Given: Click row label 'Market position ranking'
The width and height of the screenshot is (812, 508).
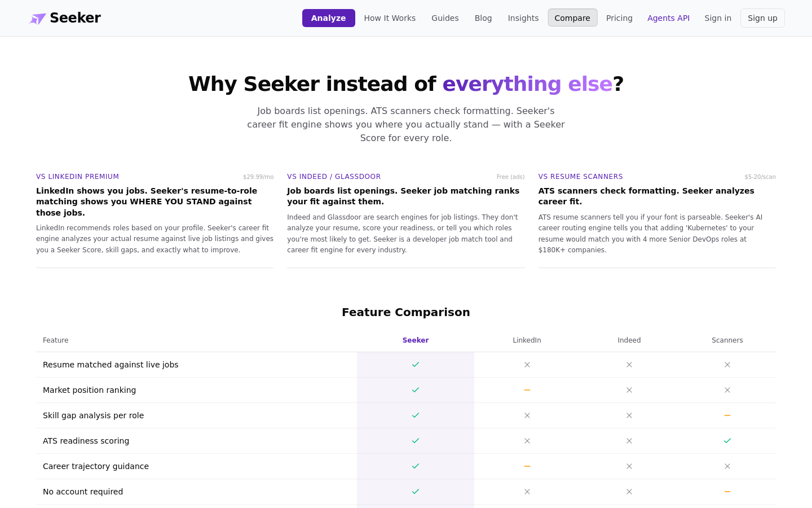Looking at the screenshot, I should [89, 390].
